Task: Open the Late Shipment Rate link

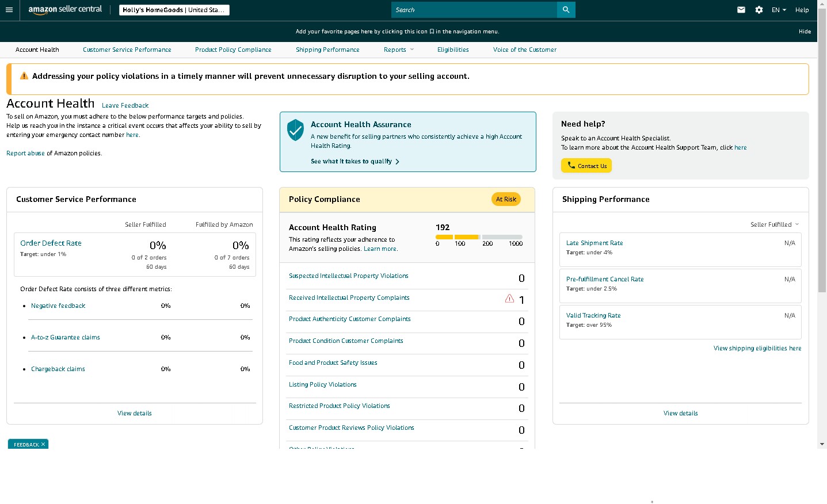Action: 594,243
